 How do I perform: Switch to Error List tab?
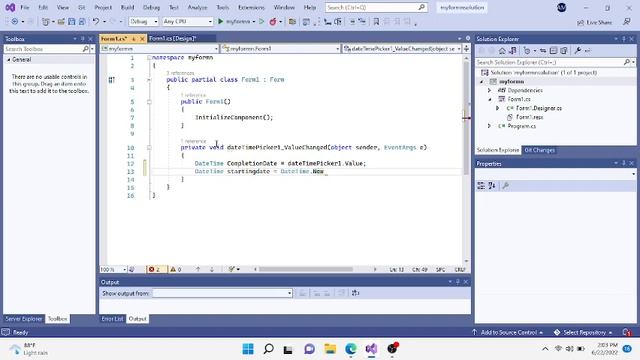click(x=112, y=319)
